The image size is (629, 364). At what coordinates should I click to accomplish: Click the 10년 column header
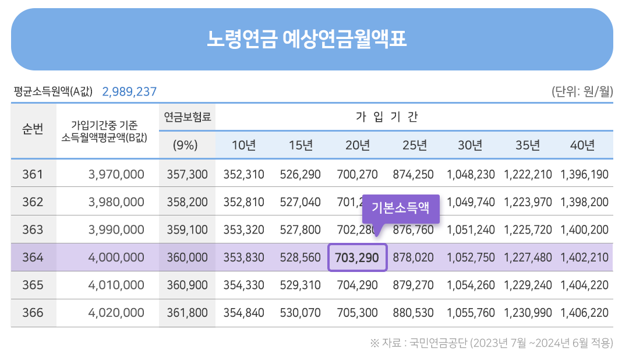click(245, 145)
